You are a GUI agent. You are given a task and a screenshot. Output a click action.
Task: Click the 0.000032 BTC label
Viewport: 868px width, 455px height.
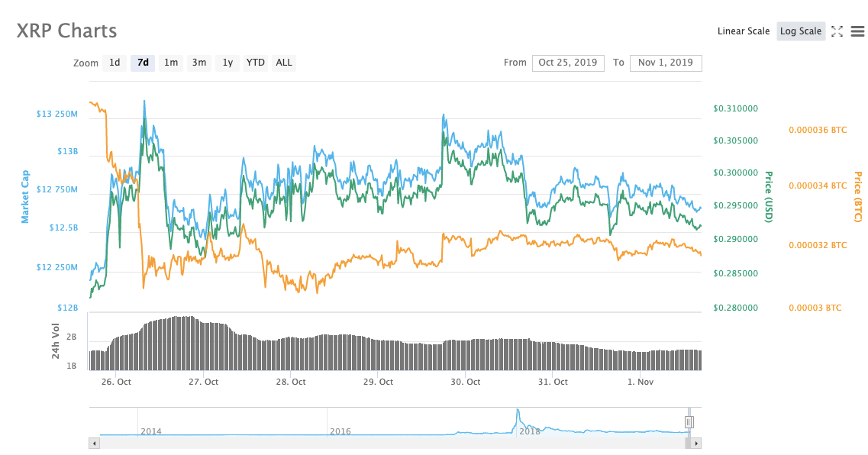tap(818, 245)
